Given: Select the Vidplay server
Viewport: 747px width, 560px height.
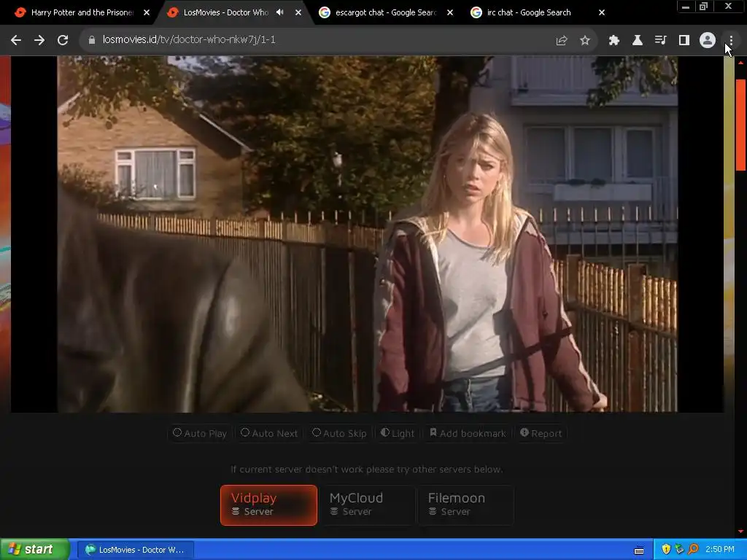Looking at the screenshot, I should tap(268, 505).
